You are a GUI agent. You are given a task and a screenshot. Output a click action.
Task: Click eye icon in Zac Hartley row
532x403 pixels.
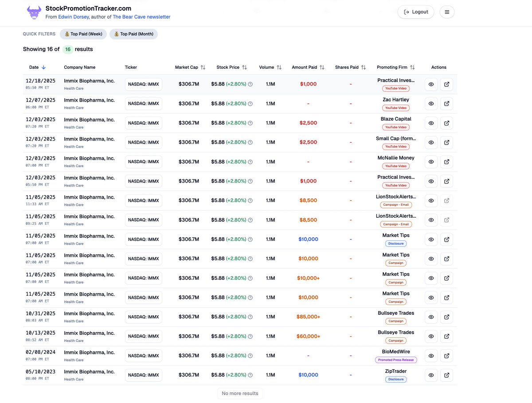click(x=431, y=103)
